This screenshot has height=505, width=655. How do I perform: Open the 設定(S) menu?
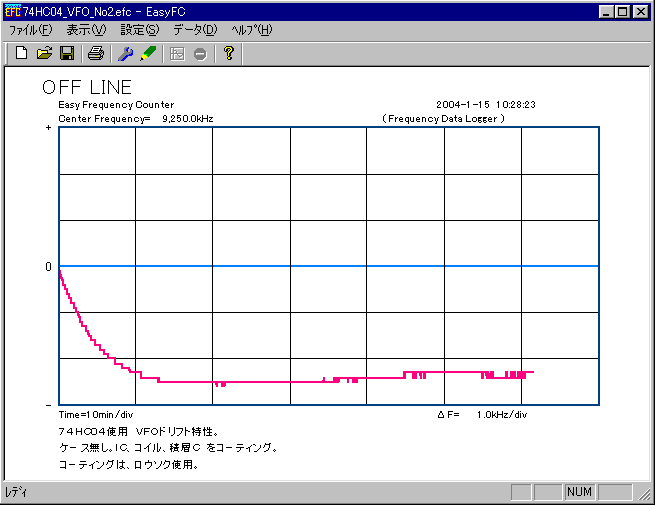pos(139,30)
